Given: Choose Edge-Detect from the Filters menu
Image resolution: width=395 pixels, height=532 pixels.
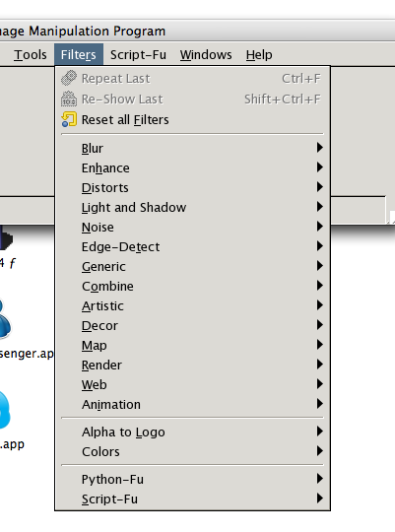Looking at the screenshot, I should click(x=192, y=246).
